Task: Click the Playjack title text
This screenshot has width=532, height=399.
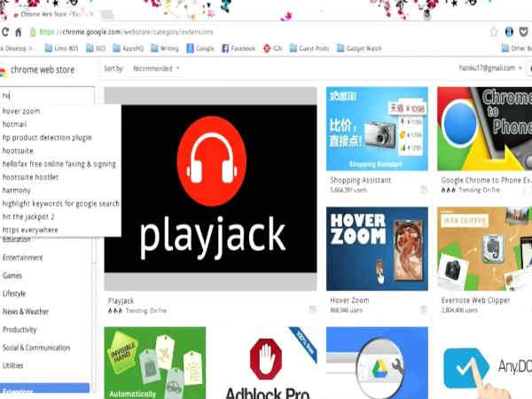Action: point(121,301)
